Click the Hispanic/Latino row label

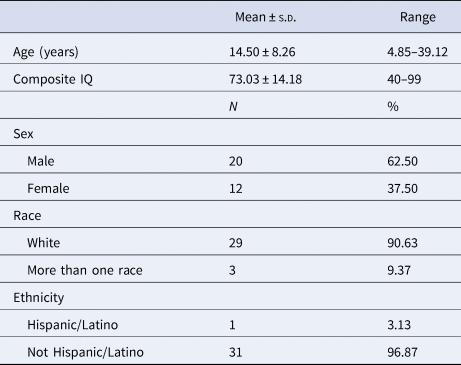tap(73, 325)
